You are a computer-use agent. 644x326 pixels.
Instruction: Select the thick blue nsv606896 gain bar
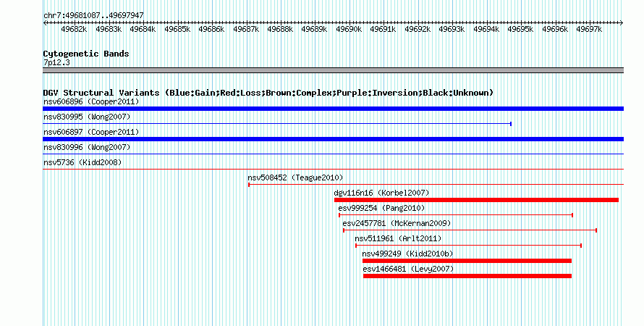click(x=333, y=109)
